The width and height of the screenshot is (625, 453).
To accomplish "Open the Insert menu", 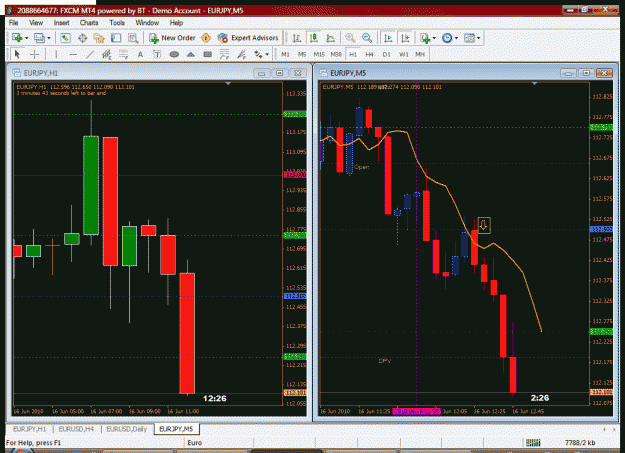I will [x=61, y=23].
